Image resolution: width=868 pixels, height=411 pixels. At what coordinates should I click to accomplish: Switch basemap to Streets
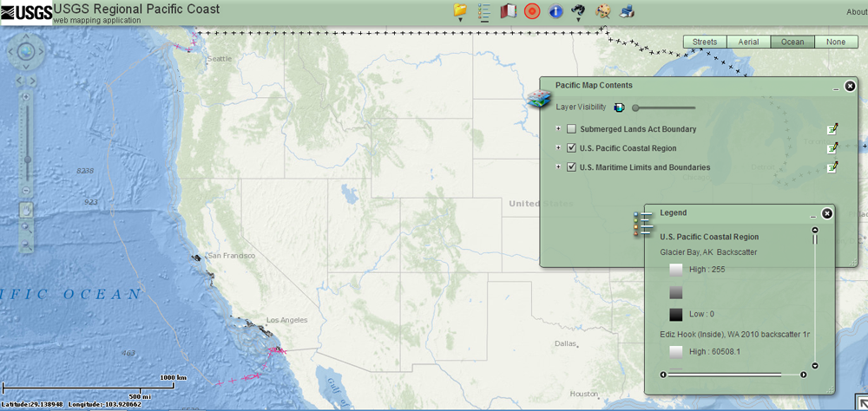[704, 42]
